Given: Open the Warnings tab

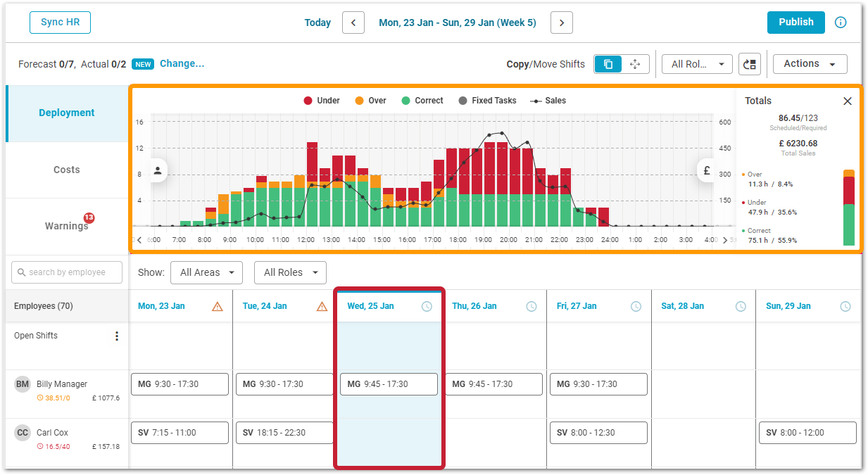Looking at the screenshot, I should click(x=67, y=226).
